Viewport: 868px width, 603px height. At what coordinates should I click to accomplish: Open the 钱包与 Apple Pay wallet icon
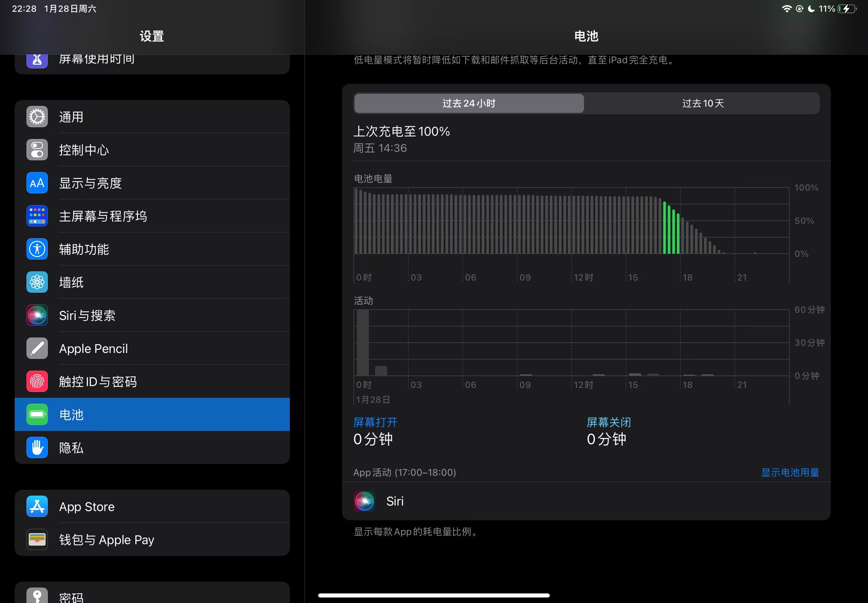tap(37, 539)
